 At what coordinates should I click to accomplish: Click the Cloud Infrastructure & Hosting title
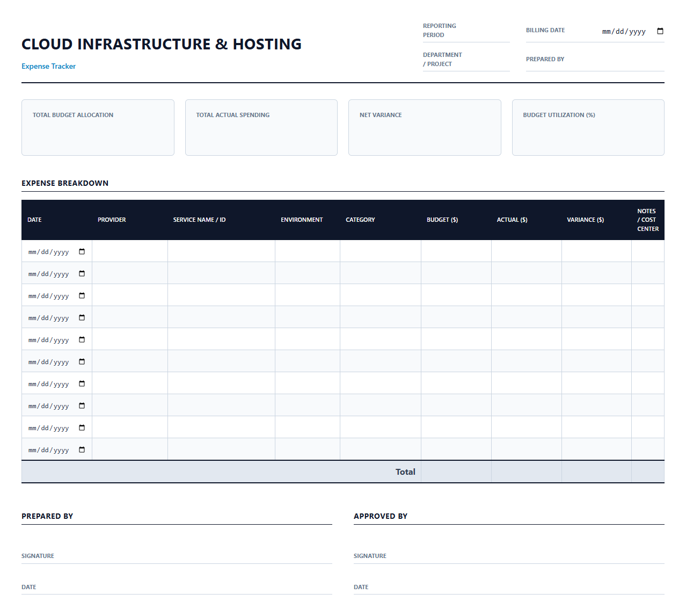coord(162,44)
